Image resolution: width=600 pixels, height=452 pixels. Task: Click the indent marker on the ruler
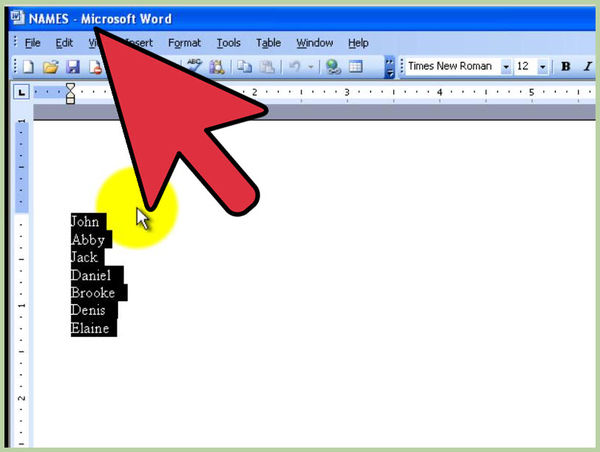tap(70, 93)
